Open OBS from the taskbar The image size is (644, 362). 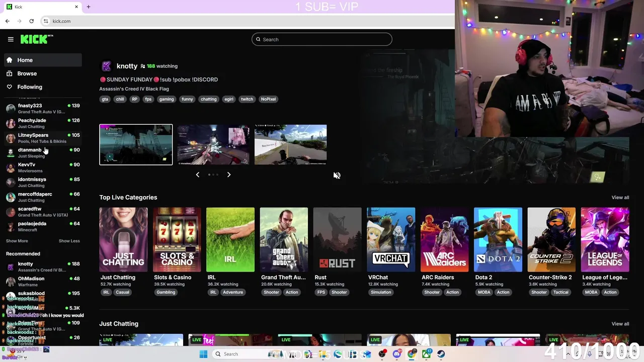coord(383,354)
